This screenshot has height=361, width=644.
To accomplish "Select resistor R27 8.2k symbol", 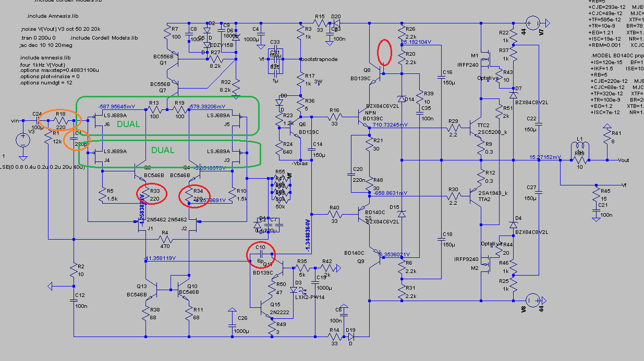I will click(215, 59).
